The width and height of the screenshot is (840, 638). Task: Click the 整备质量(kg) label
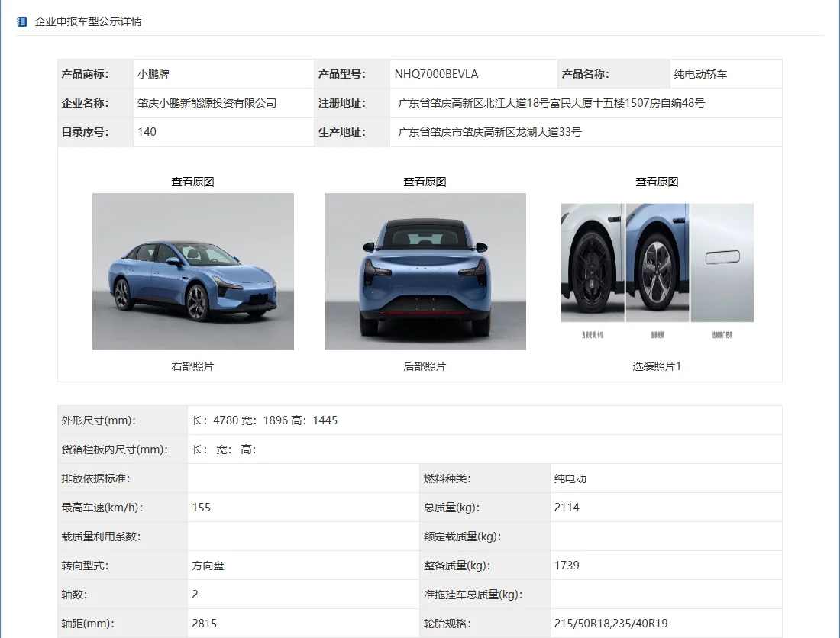click(457, 565)
